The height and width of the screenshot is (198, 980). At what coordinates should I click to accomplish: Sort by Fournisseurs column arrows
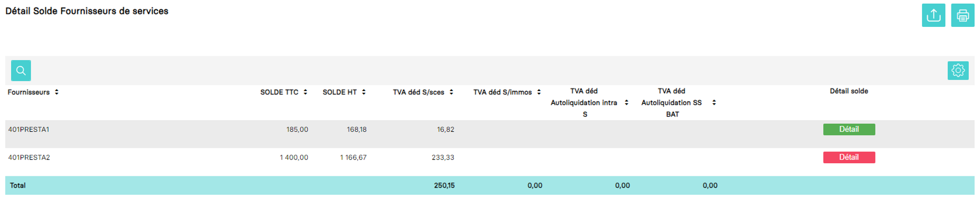point(56,92)
